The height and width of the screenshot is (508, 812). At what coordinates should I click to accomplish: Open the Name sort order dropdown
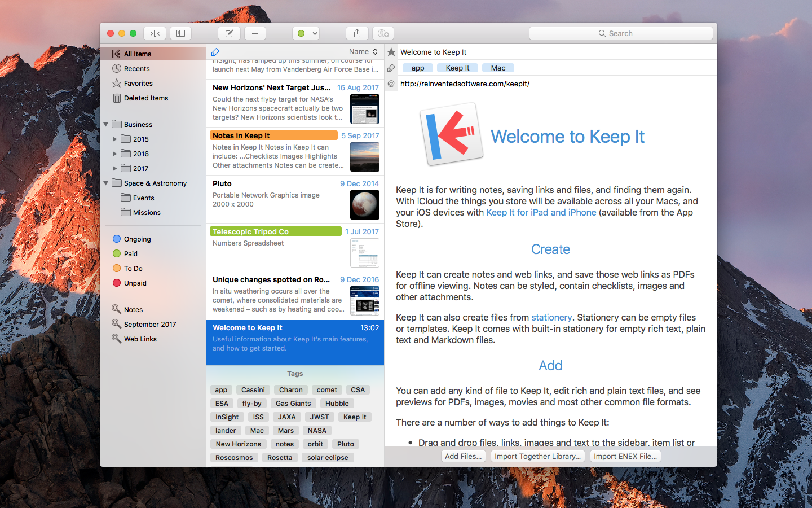click(363, 51)
